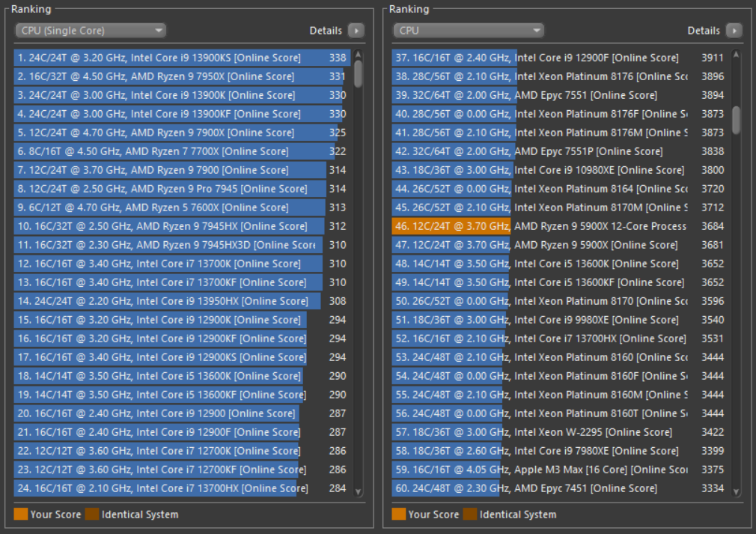Select the Intel Xeon Platinum 8164 row
756x534 pixels.
coord(560,189)
